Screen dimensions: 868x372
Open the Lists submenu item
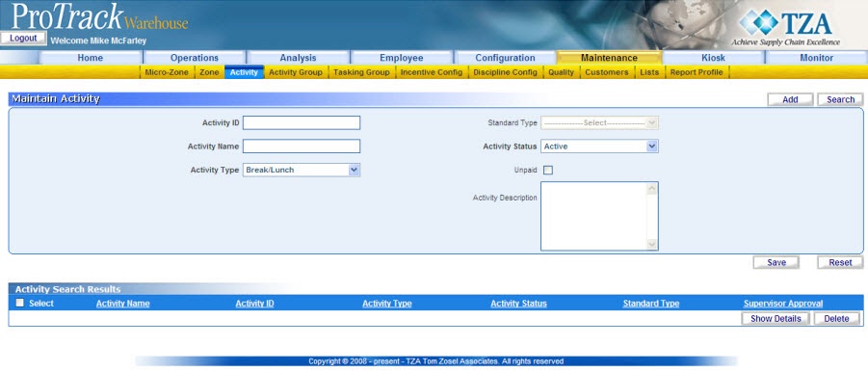point(649,72)
